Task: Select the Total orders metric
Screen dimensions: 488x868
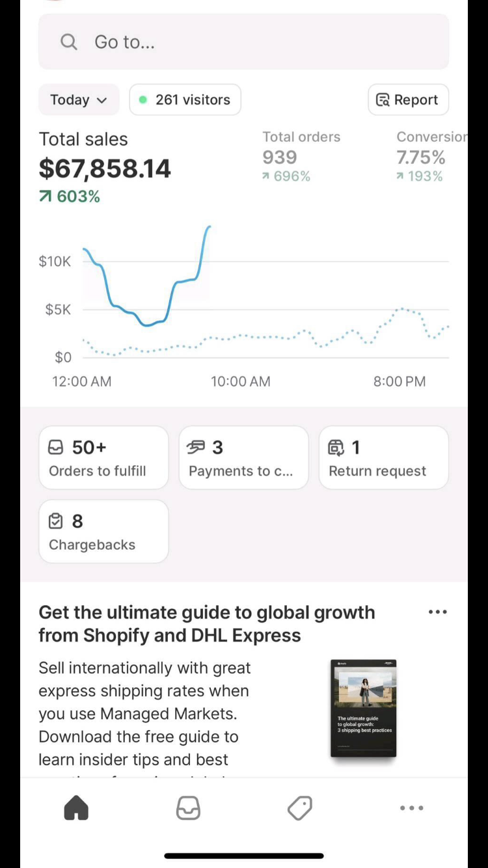Action: point(301,156)
